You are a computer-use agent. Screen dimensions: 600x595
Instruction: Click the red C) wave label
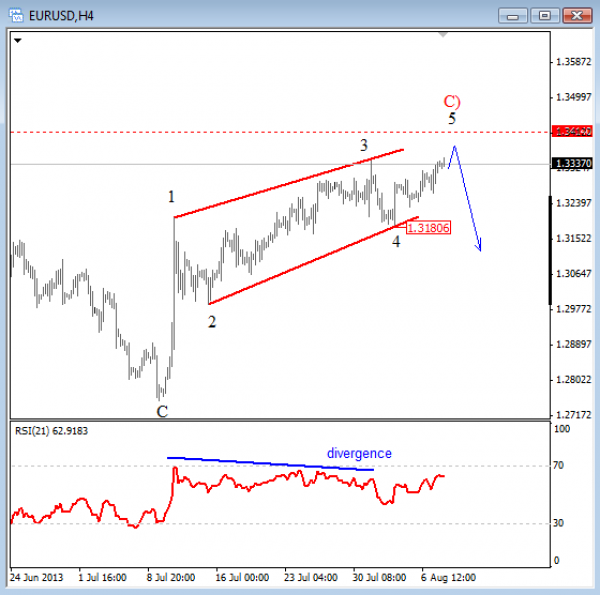(452, 101)
